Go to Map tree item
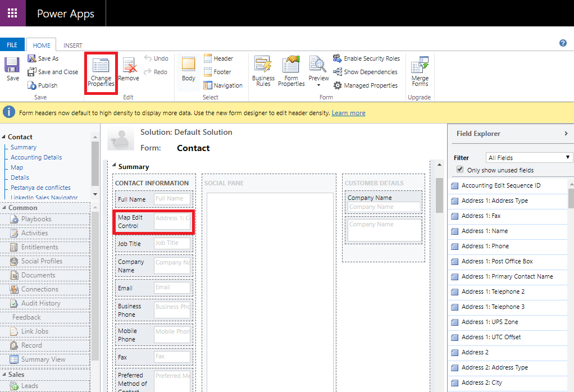Screen dimensions: 574x392 click(17, 167)
